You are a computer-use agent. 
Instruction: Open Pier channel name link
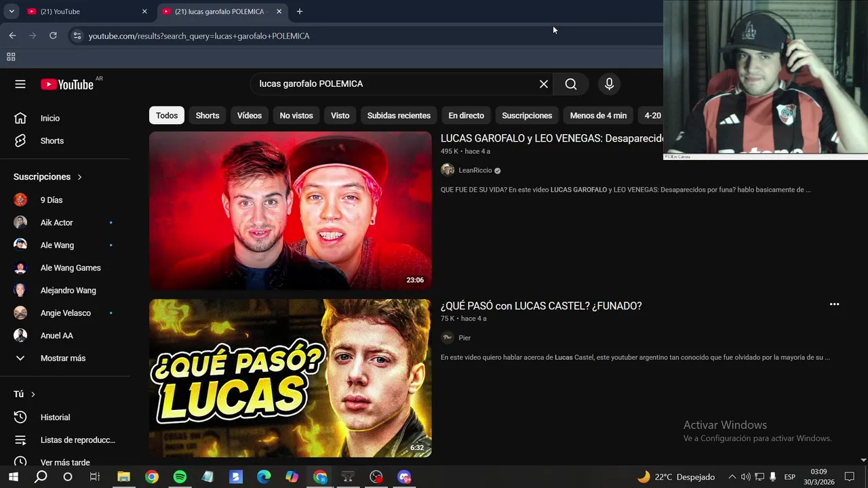click(465, 338)
